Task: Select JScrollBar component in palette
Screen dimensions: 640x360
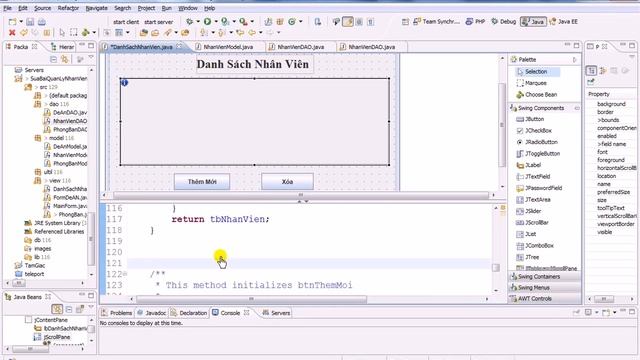Action: coord(532,222)
